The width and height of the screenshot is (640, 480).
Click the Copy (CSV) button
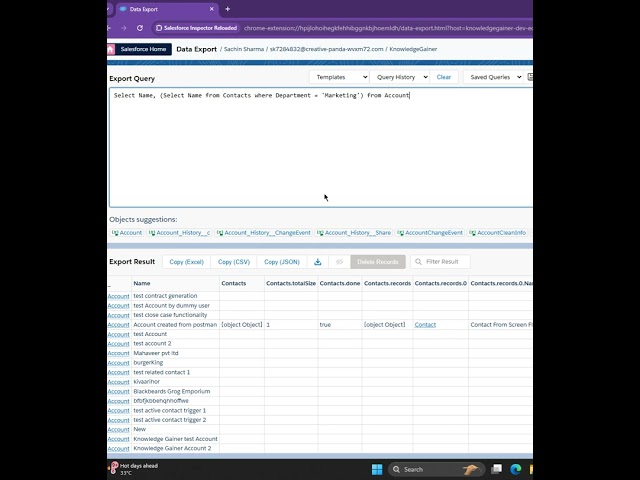pyautogui.click(x=234, y=262)
